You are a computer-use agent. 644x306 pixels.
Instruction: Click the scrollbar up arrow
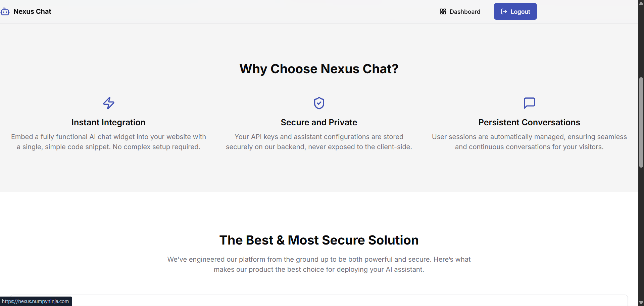pyautogui.click(x=641, y=3)
